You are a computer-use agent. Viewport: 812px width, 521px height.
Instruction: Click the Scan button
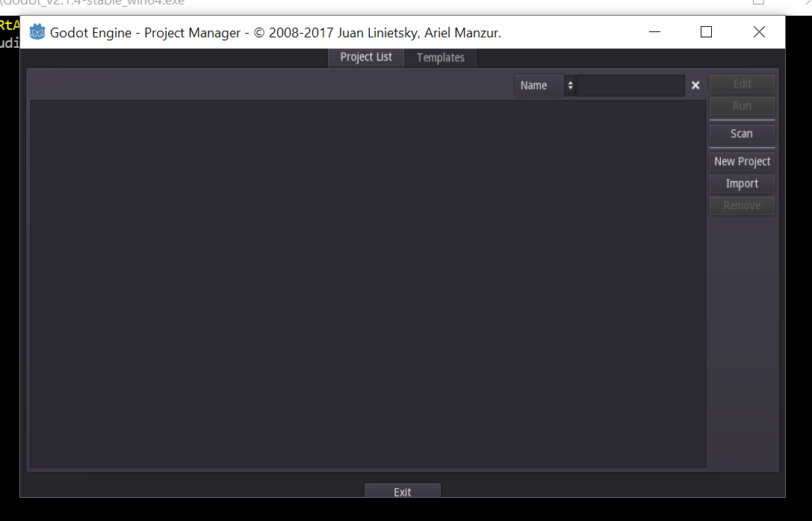pos(741,133)
